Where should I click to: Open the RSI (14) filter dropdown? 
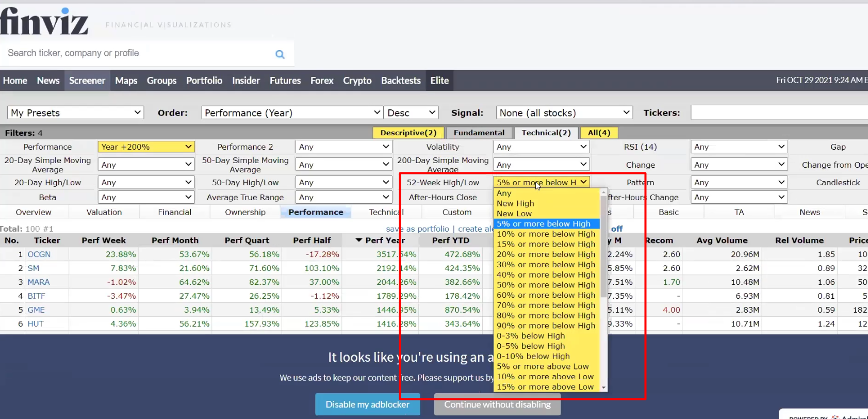739,147
